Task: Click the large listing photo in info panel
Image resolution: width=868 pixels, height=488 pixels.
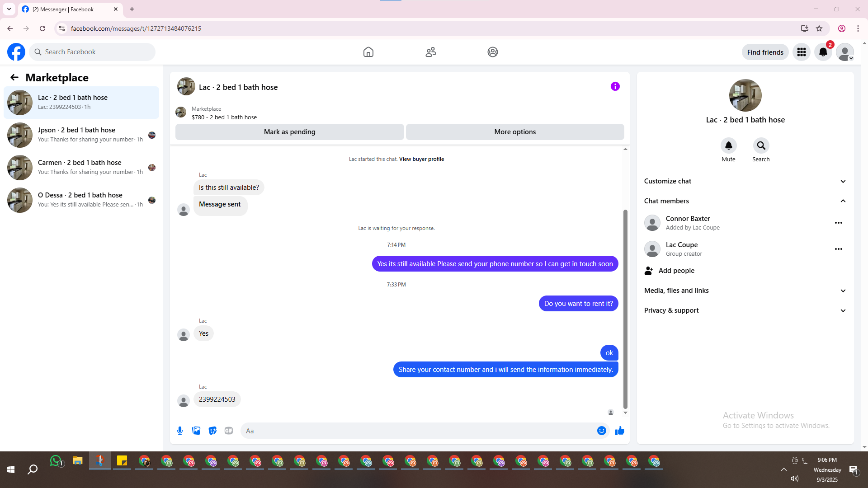Action: pos(745,95)
